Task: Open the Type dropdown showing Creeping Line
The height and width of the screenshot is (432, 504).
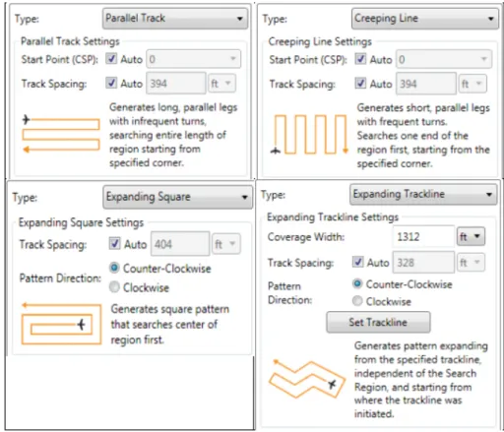Action: tap(425, 19)
